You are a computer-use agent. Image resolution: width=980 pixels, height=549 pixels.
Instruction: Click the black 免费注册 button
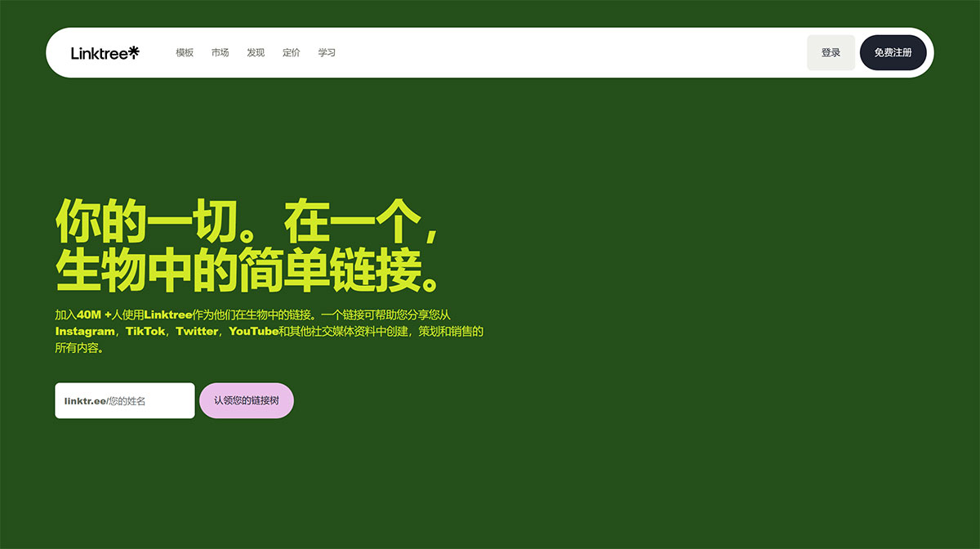(893, 51)
